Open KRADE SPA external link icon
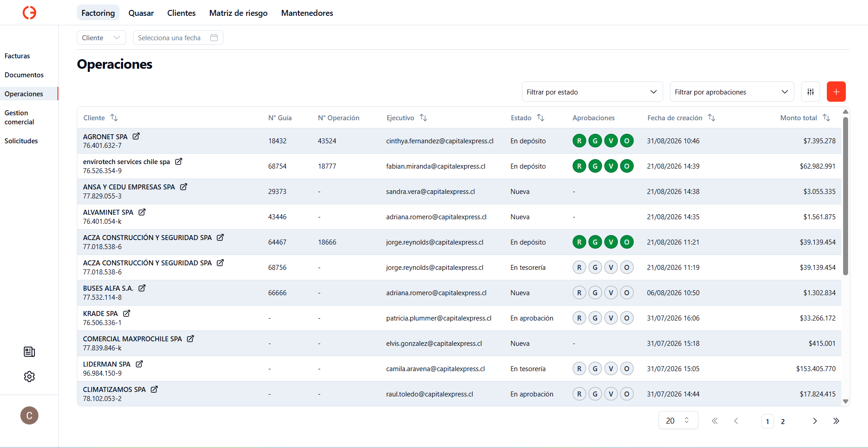Image resolution: width=868 pixels, height=448 pixels. (x=127, y=313)
